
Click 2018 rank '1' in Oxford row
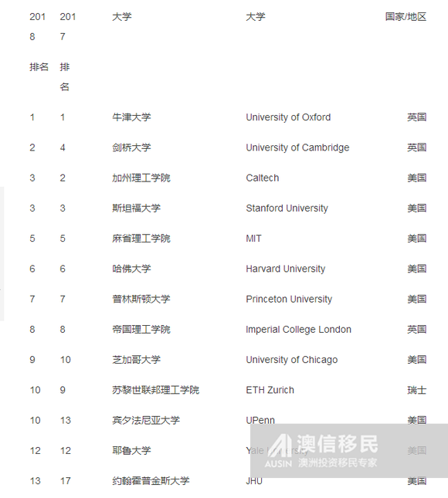coord(32,117)
